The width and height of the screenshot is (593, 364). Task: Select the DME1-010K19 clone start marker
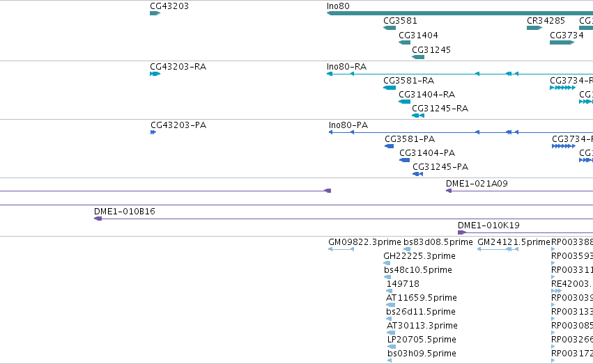462,232
